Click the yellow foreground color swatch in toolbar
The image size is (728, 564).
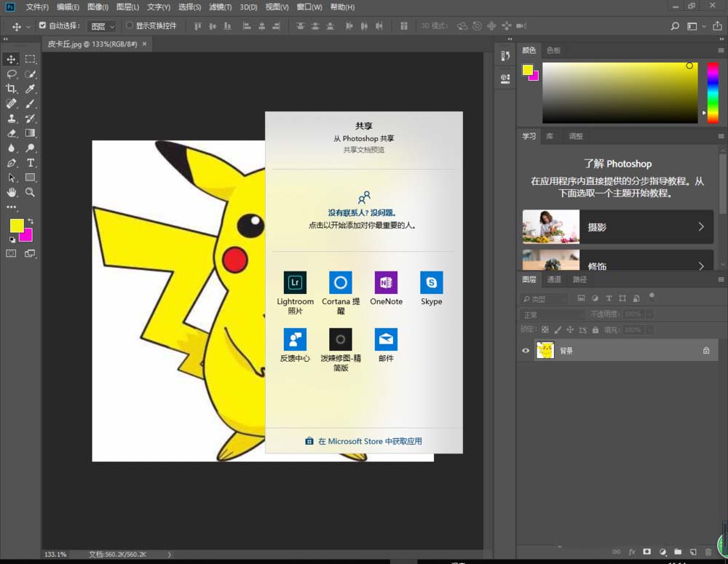coord(16,226)
